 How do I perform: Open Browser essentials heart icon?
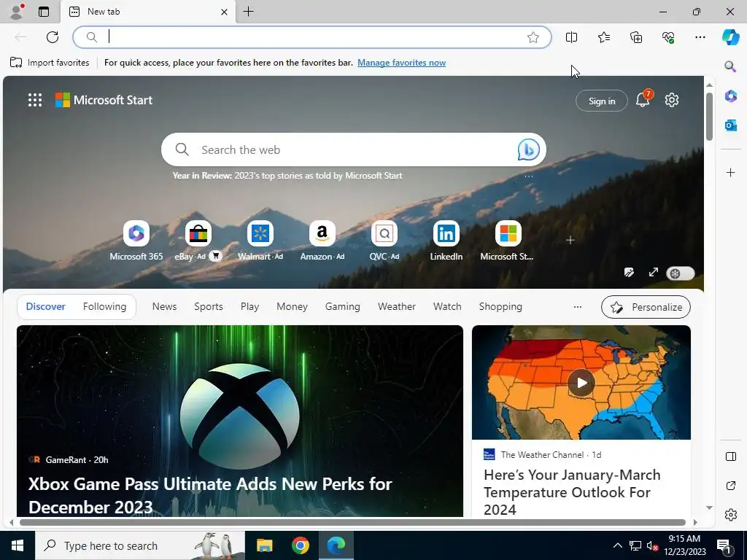pos(668,37)
